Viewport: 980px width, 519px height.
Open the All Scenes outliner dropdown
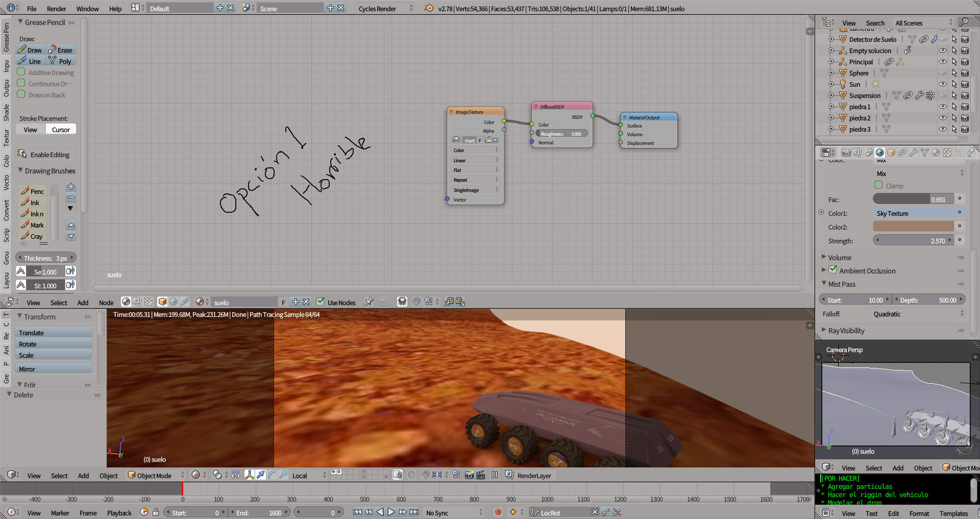click(923, 22)
